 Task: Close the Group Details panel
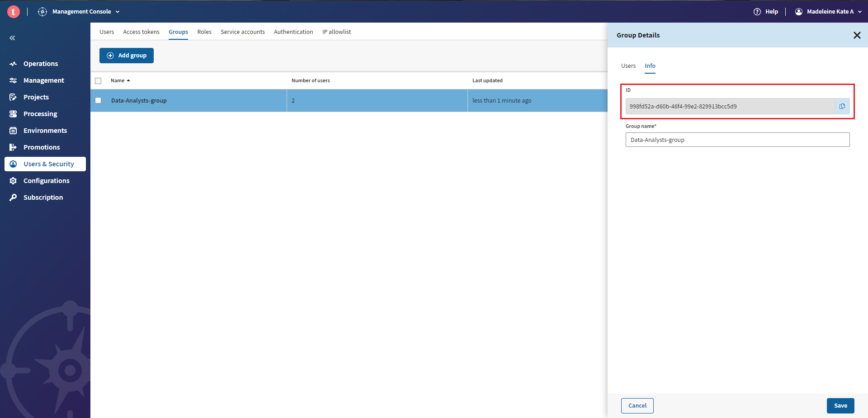point(856,35)
